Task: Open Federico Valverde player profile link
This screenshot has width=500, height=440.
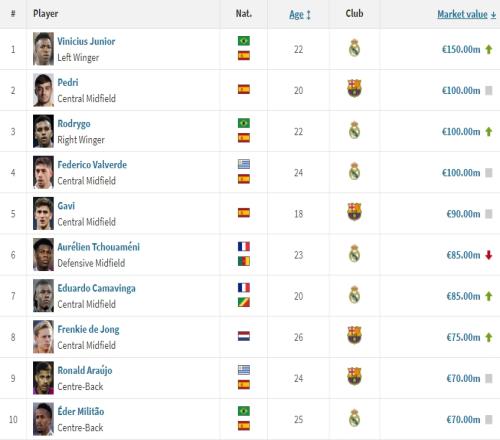Action: 92,165
